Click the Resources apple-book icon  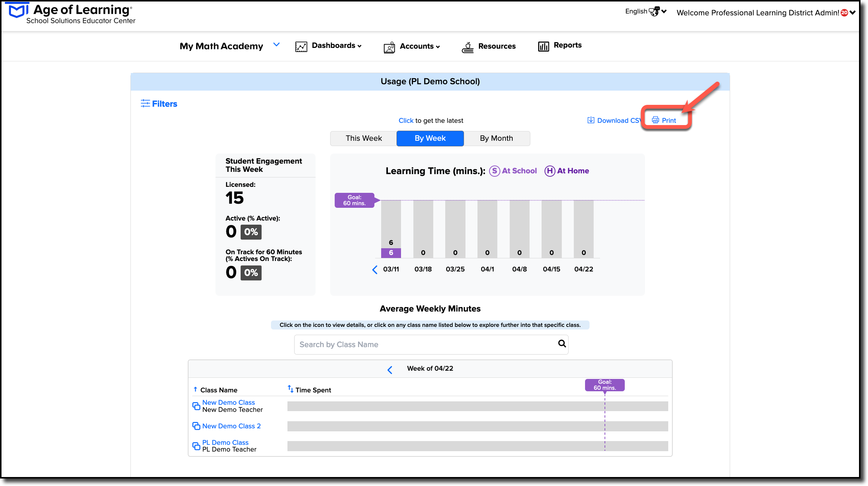(467, 47)
